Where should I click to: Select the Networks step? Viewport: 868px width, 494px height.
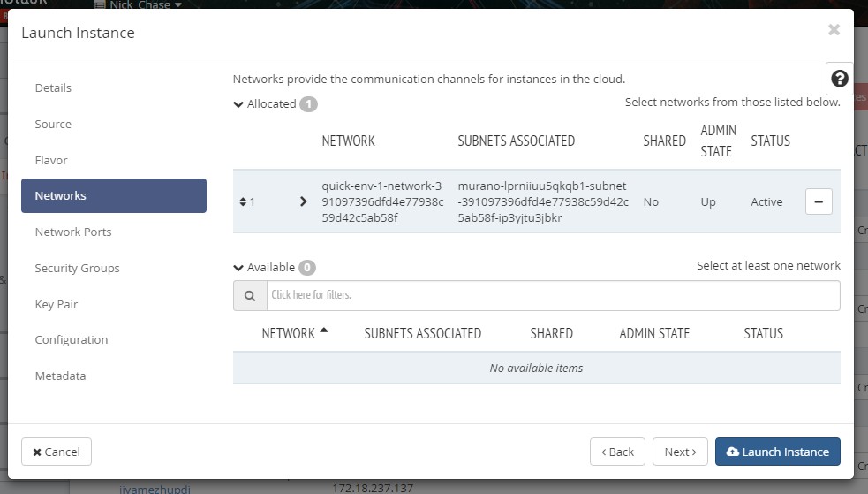114,195
